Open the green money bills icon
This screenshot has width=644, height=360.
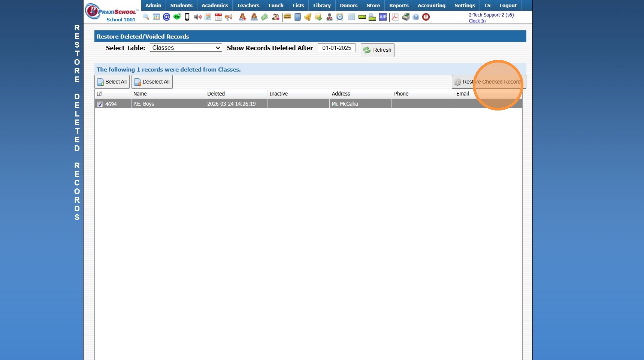pos(264,17)
